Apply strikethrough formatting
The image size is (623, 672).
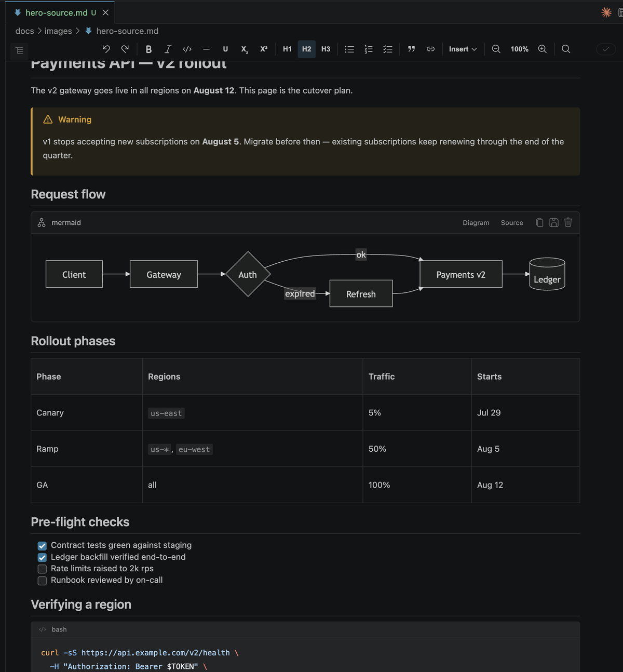(206, 49)
